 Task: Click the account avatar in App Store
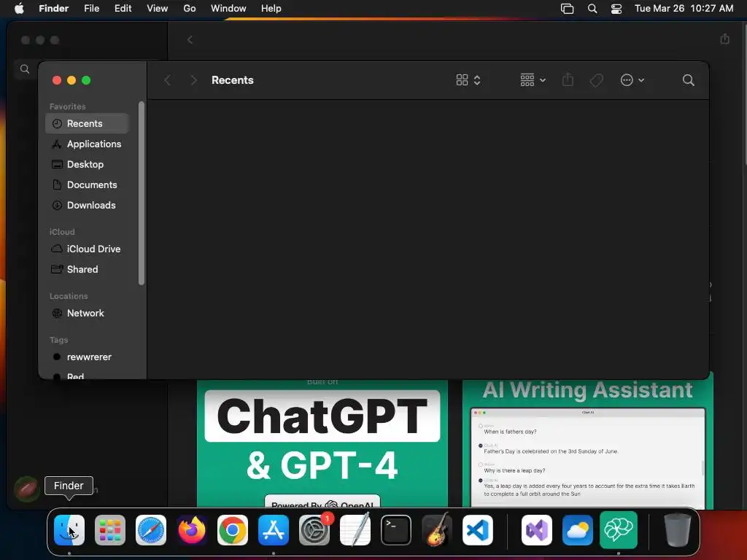coord(27,489)
